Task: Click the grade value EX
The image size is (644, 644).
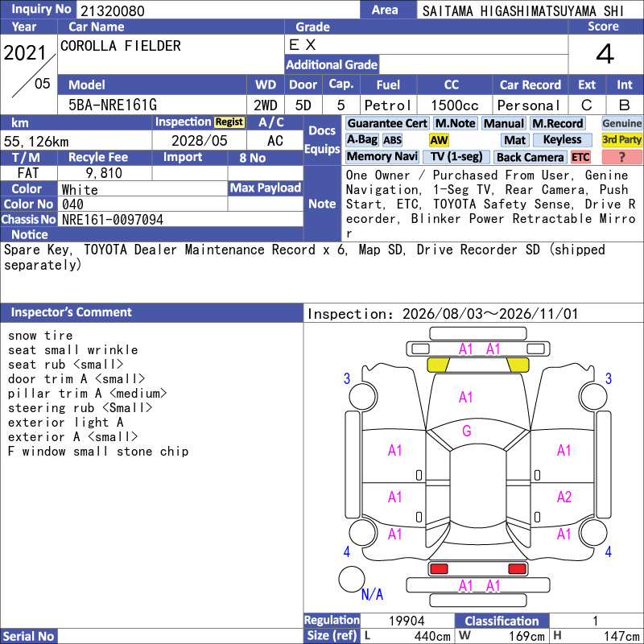Action: (303, 45)
